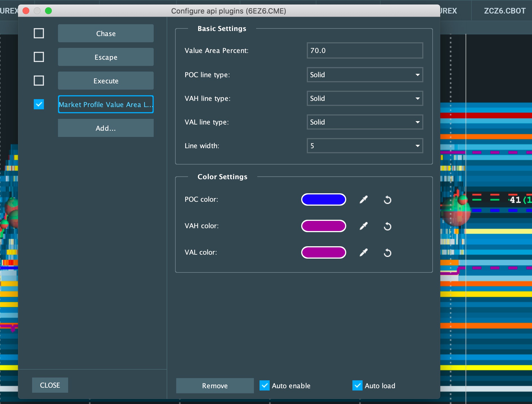Enable the Escape plugin checkbox
Screen dimensions: 532x404
coord(39,57)
